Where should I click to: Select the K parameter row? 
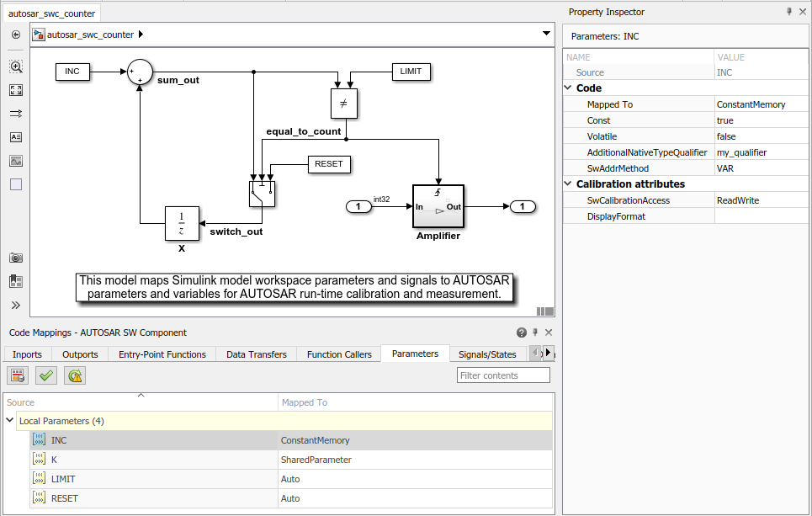tap(291, 460)
